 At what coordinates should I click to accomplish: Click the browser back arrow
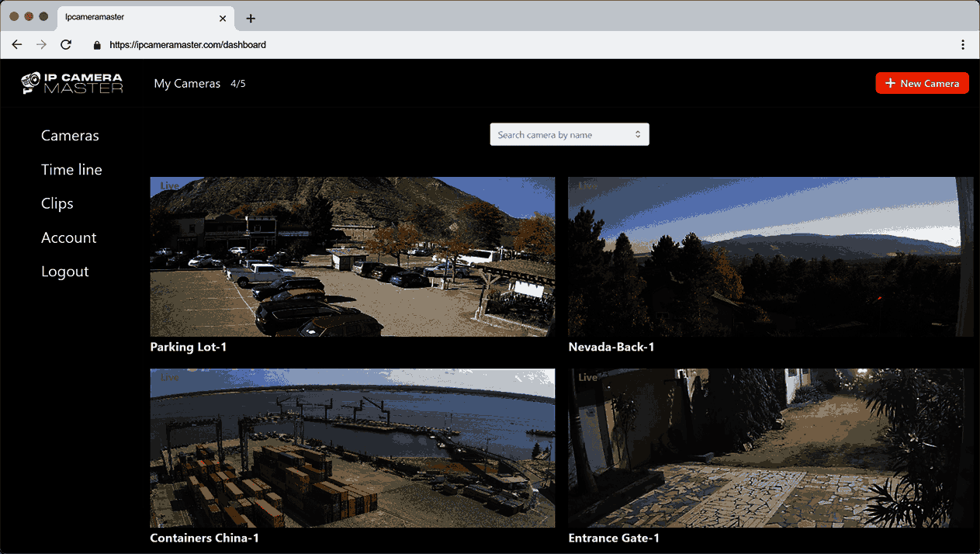click(x=16, y=44)
